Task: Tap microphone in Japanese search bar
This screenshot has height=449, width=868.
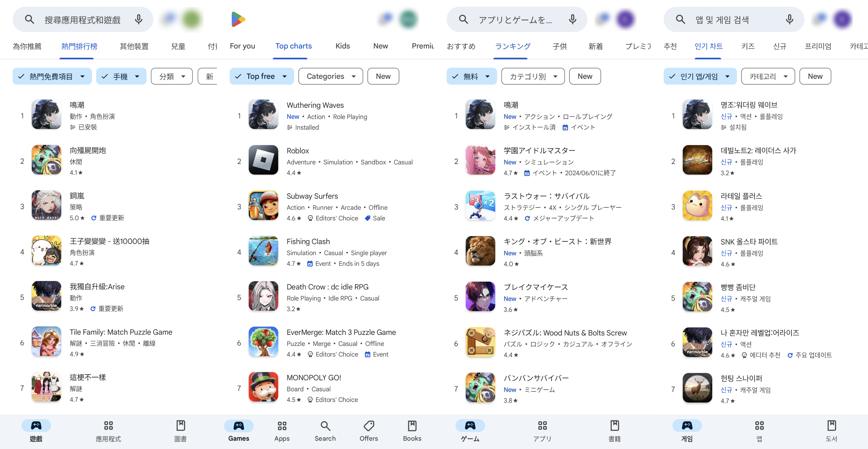Action: pyautogui.click(x=572, y=20)
